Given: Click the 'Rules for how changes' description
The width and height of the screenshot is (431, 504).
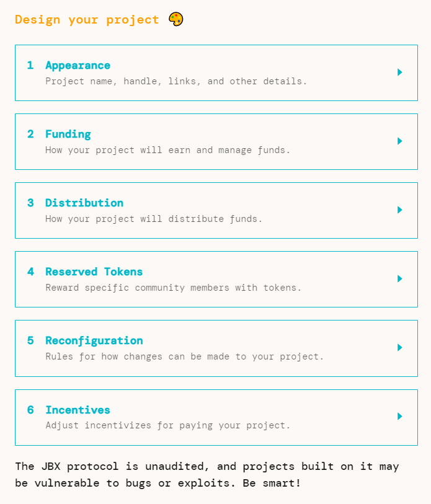Looking at the screenshot, I should 184,356.
